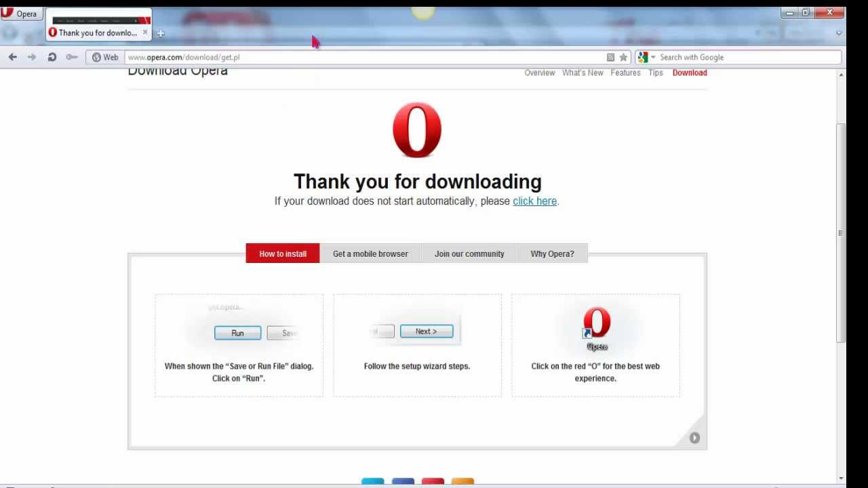Open the red Download nav link
This screenshot has width=868, height=488.
pos(690,73)
